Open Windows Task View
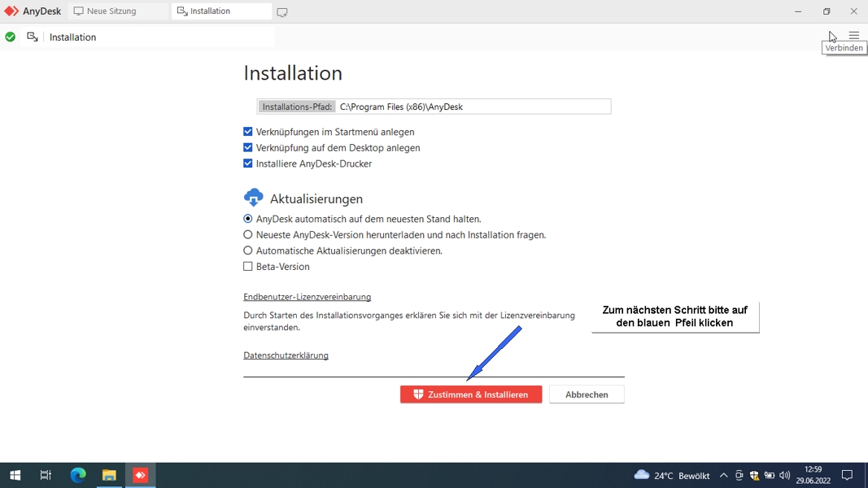868x488 pixels. click(x=46, y=475)
